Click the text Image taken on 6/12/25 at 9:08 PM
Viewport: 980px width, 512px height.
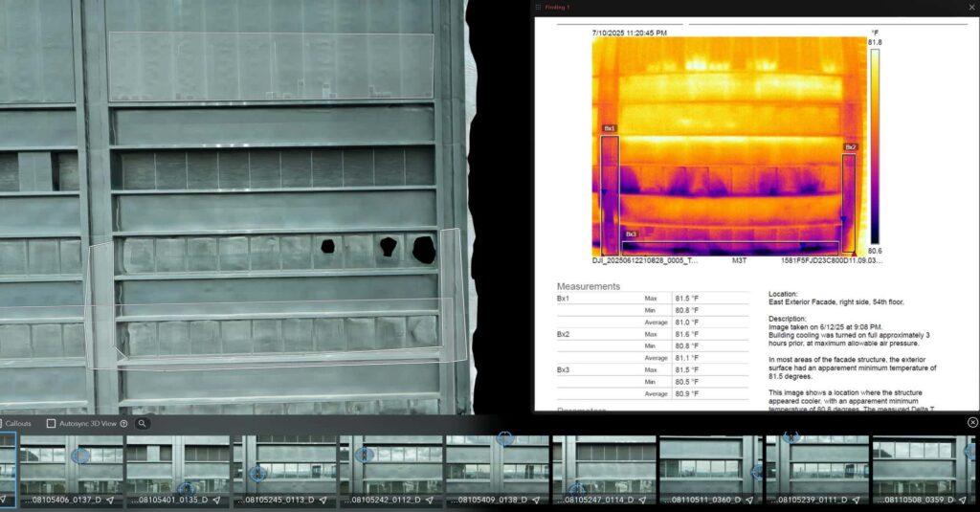[x=825, y=327]
